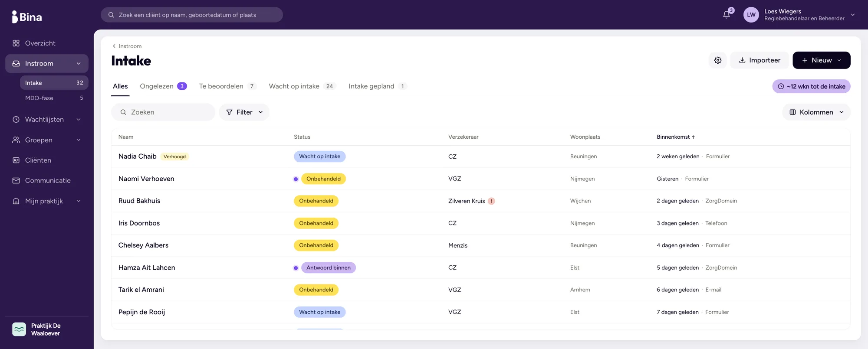868x349 pixels.
Task: Open Pepijn de Rooij's row
Action: pos(480,312)
